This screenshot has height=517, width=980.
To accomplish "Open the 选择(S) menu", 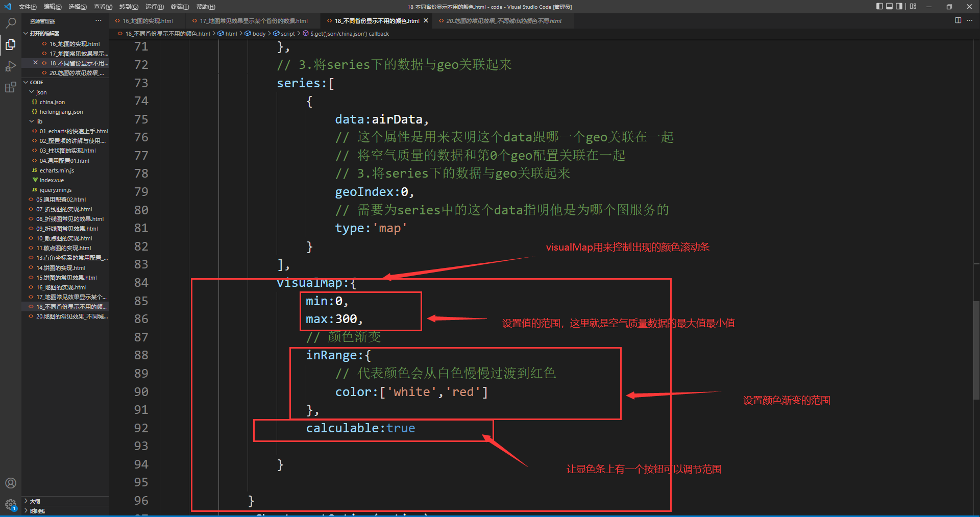I will pos(78,7).
